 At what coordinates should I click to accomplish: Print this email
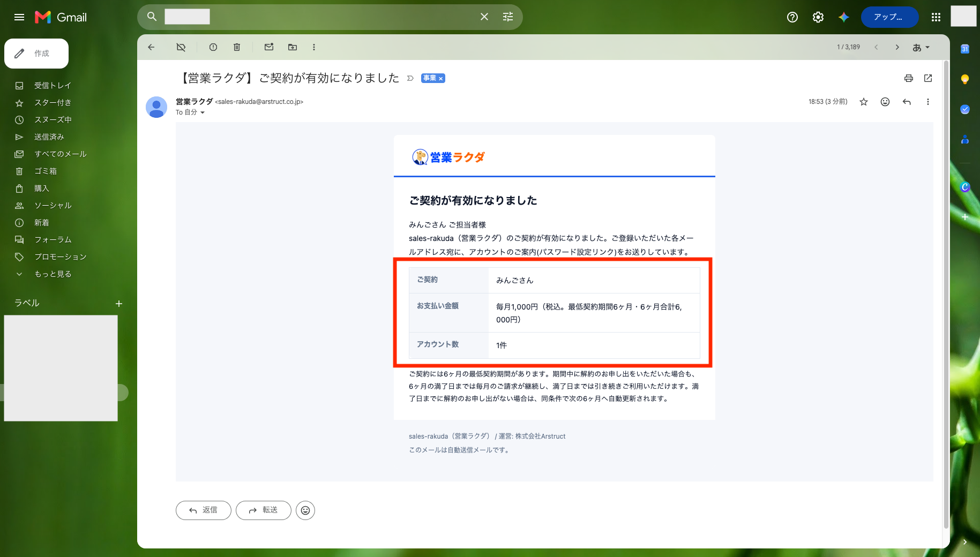pos(909,78)
